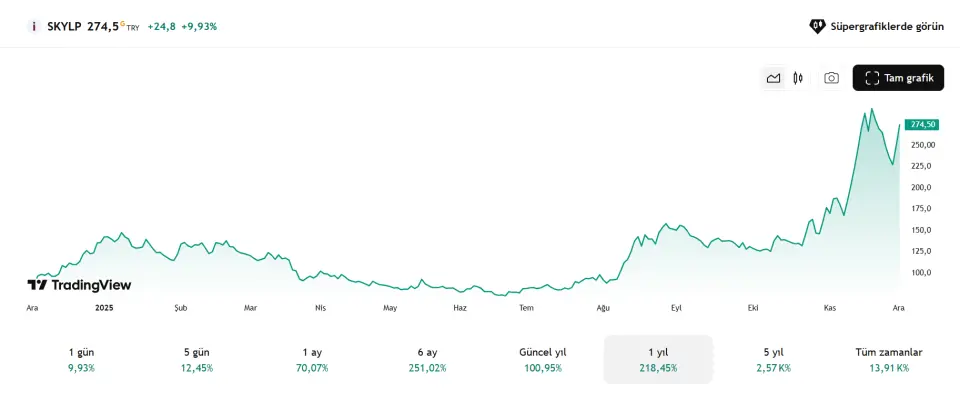The image size is (960, 403).
Task: Open the Süpergrafiklerde görün link
Action: tap(876, 26)
